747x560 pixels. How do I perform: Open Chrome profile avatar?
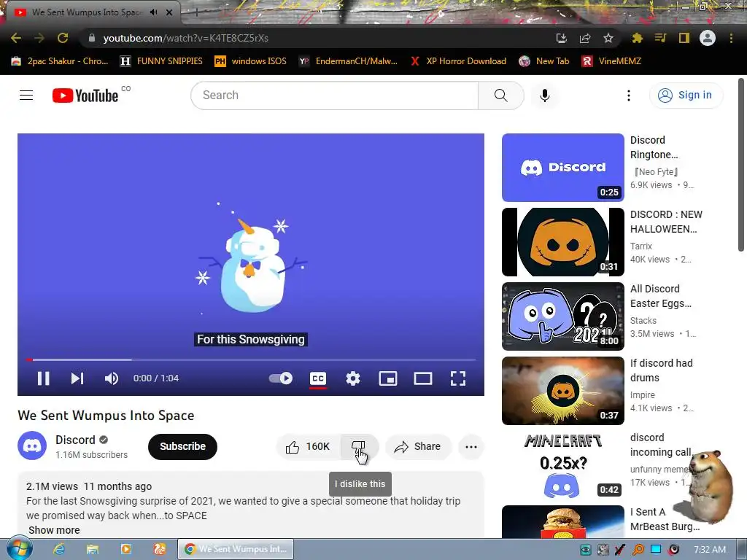pyautogui.click(x=708, y=38)
